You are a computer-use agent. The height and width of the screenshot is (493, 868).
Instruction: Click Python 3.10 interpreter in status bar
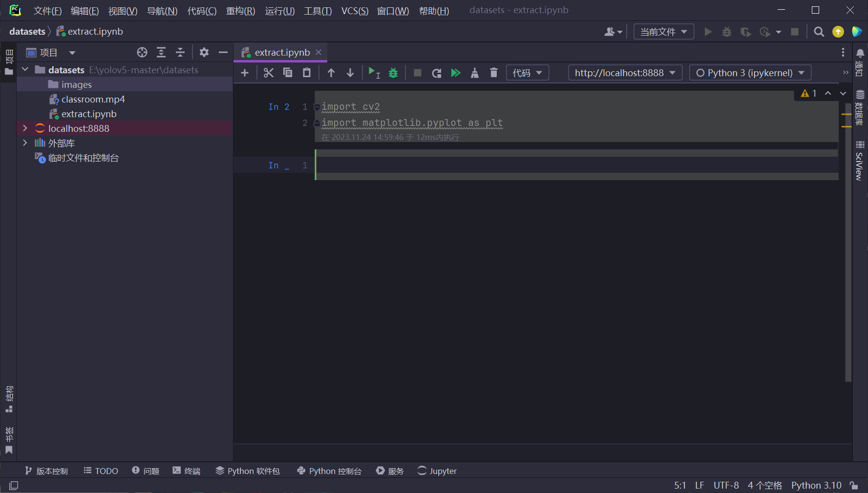tap(816, 485)
